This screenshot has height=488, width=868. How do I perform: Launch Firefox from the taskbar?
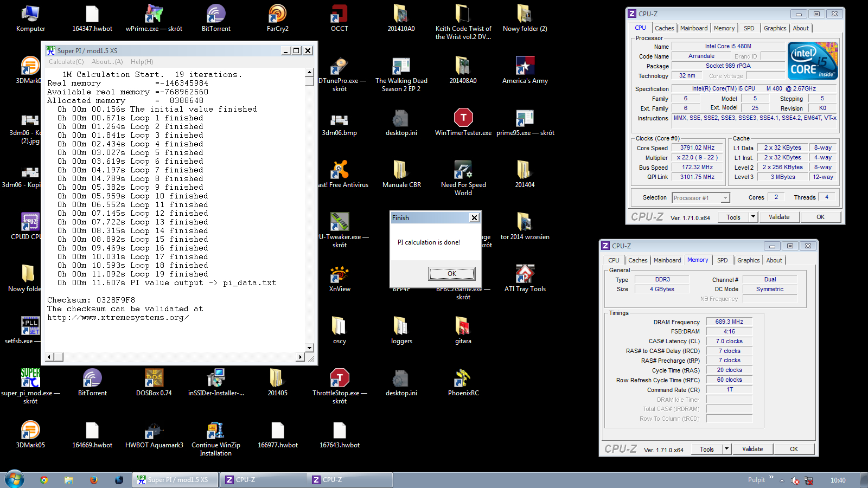coord(94,480)
